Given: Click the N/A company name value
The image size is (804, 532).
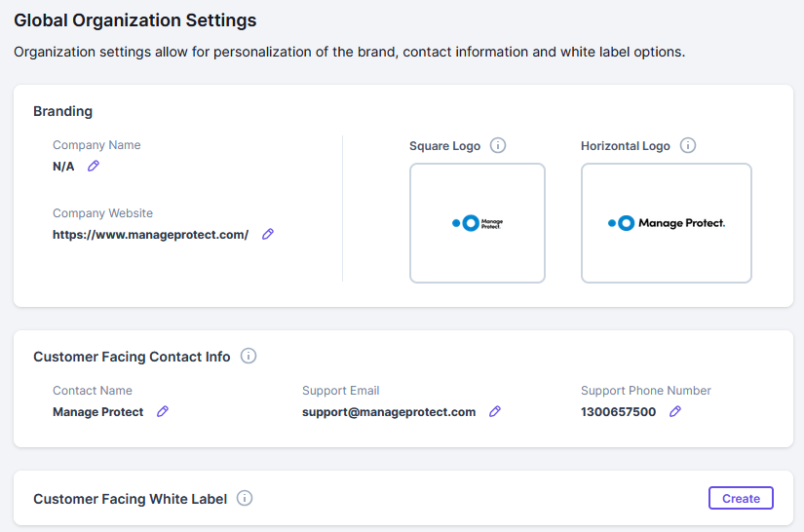Looking at the screenshot, I should click(63, 167).
